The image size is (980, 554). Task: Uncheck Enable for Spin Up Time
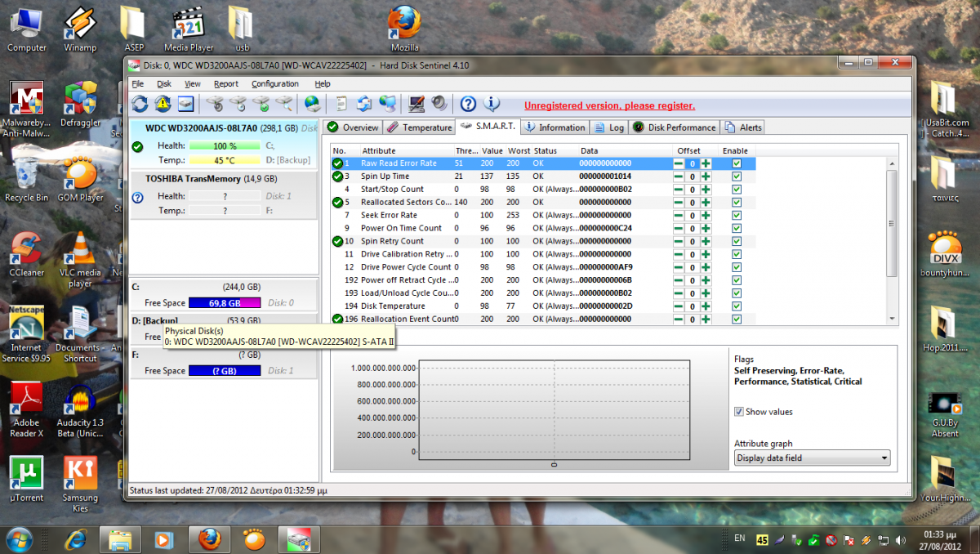(737, 176)
